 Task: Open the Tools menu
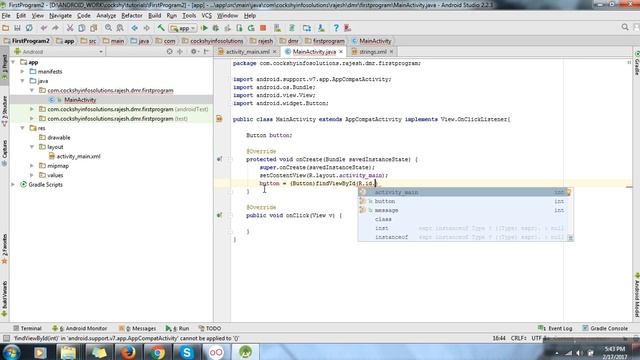189,16
